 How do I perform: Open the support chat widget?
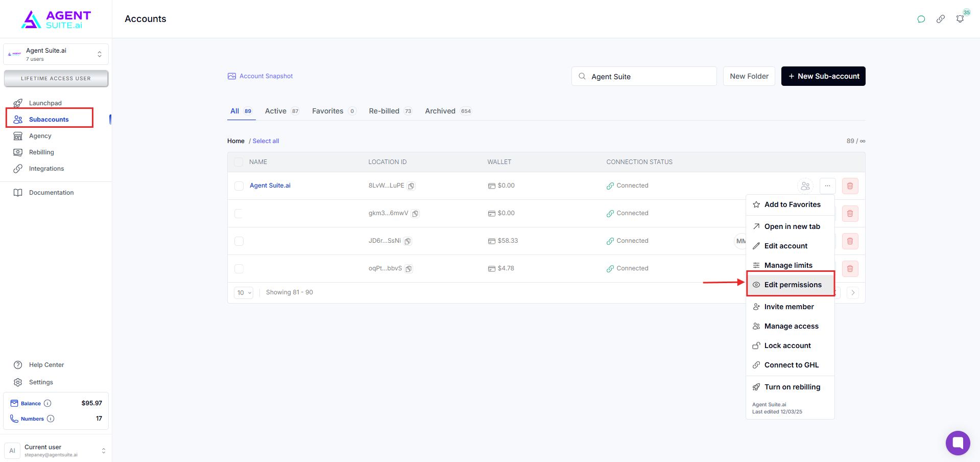coord(958,443)
